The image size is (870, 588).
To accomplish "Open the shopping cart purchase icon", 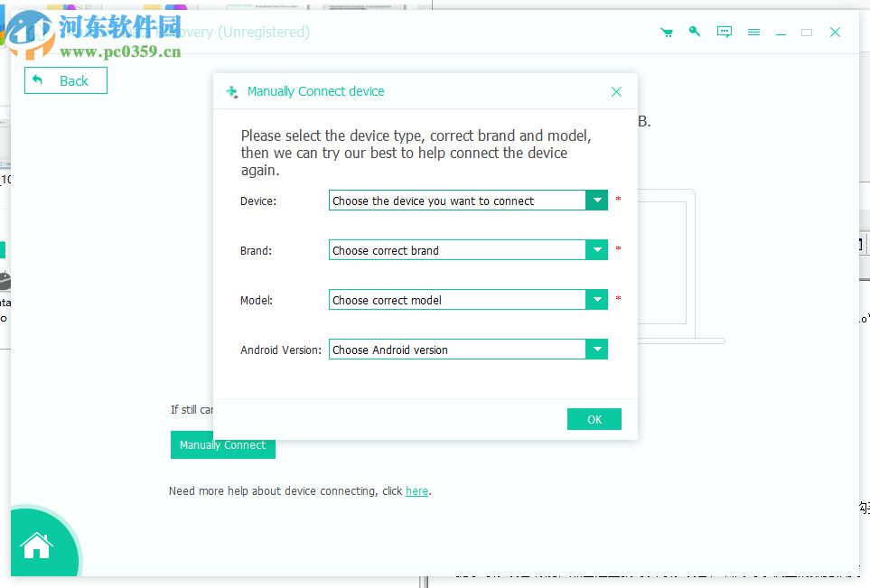I will [x=667, y=32].
